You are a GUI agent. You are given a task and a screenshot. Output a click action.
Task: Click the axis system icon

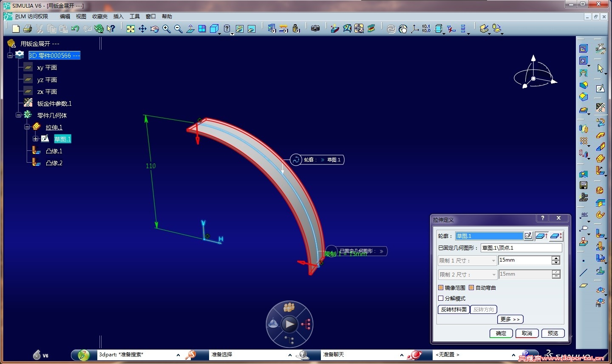(x=414, y=28)
